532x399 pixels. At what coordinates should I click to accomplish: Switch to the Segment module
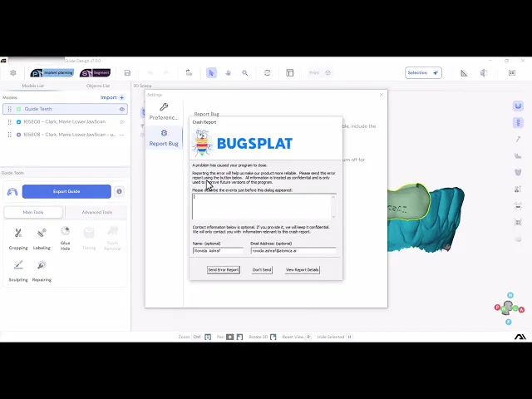(95, 73)
